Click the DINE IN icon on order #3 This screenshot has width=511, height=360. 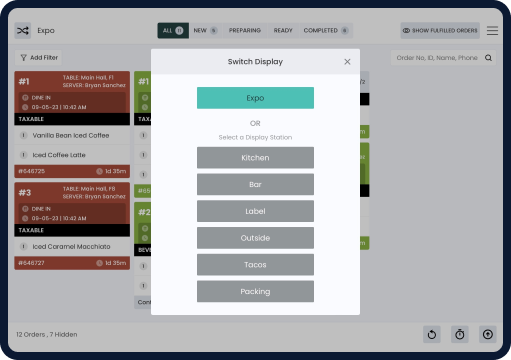(x=25, y=209)
